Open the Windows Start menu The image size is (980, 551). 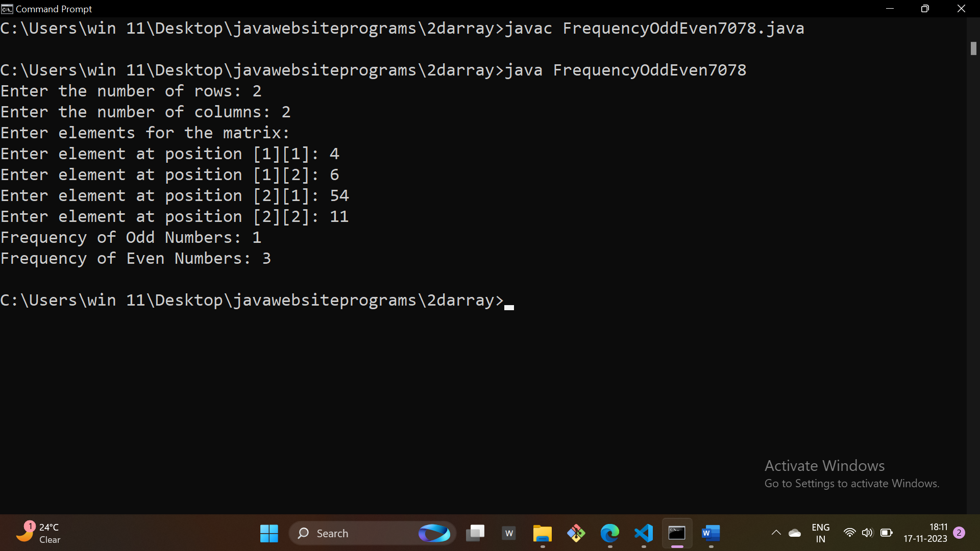click(269, 533)
